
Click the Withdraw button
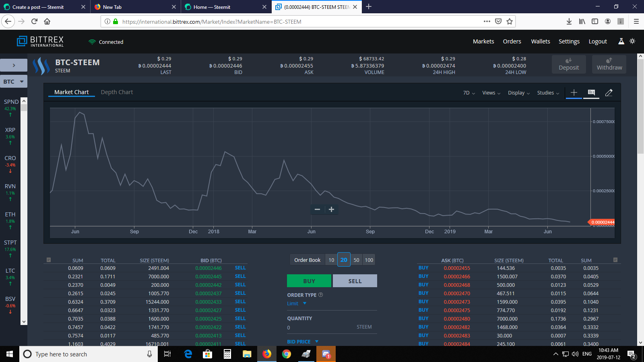click(x=609, y=64)
